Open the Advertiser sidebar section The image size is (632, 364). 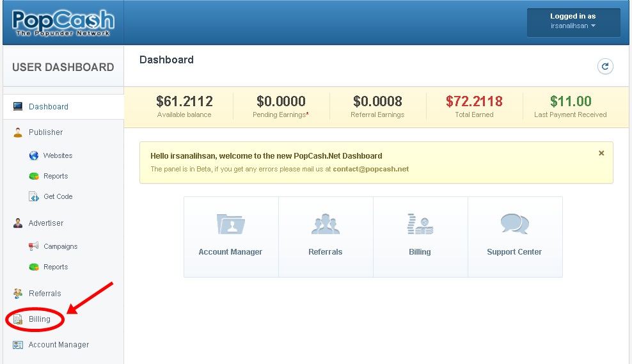click(46, 223)
